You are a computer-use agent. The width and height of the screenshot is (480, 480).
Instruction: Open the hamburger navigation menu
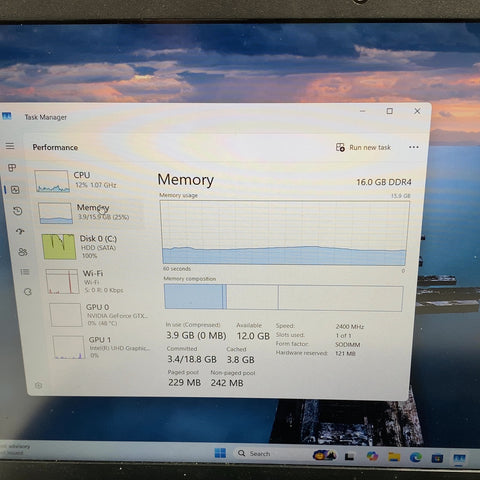pos(10,146)
